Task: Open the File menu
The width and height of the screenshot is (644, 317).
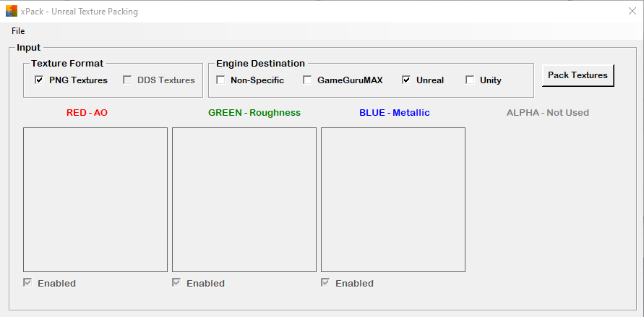Action: 18,31
